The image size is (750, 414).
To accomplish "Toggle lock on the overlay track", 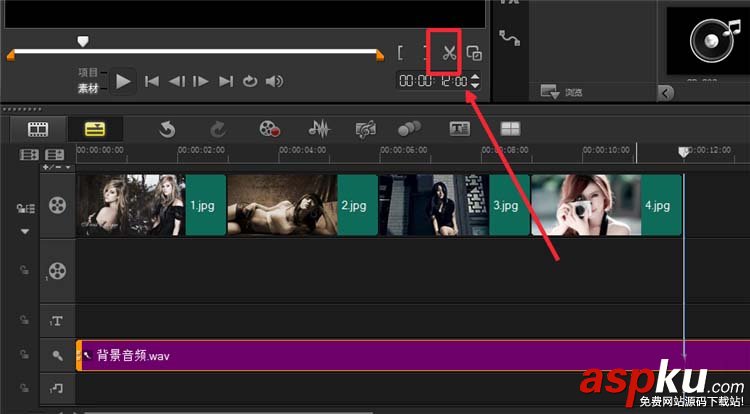I will click(x=24, y=270).
